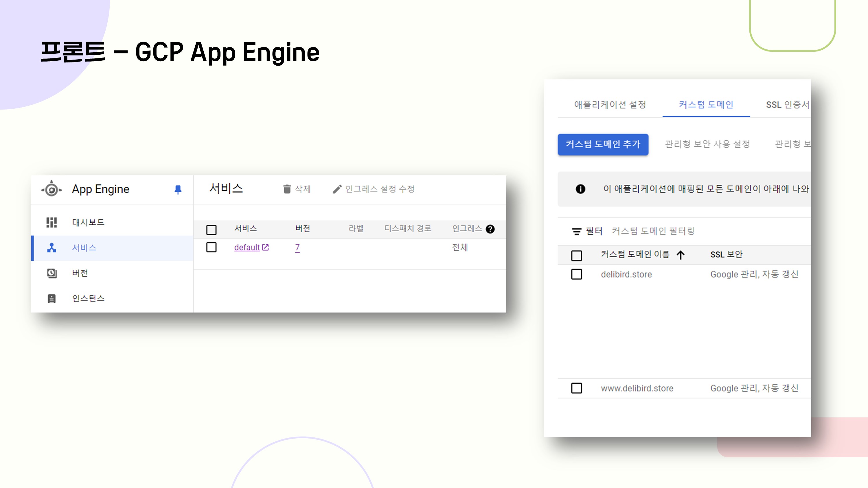This screenshot has width=868, height=488.
Task: Check the delibird.store domain checkbox
Action: tap(577, 274)
